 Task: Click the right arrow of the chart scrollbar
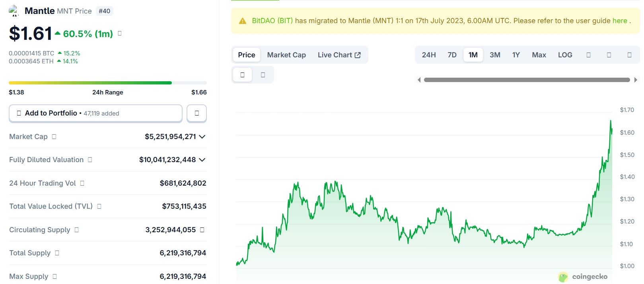[x=636, y=80]
